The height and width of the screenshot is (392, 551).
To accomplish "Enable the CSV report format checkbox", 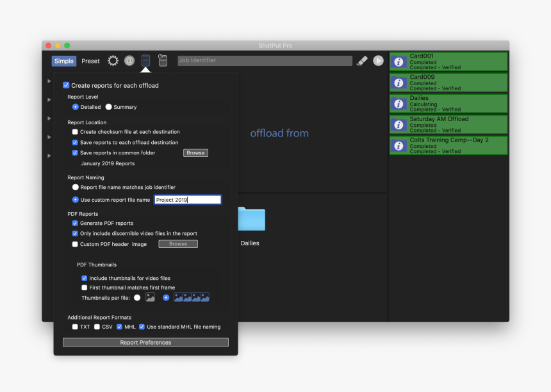I will click(97, 327).
